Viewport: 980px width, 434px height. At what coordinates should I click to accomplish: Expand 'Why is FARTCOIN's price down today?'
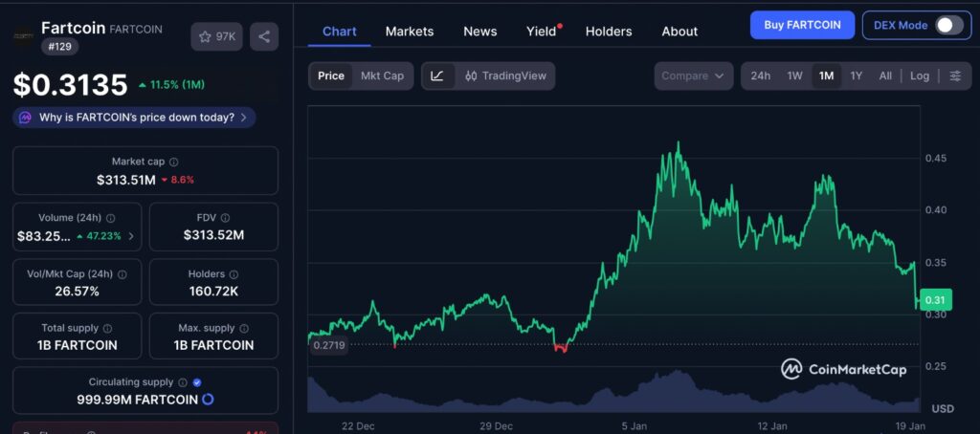point(134,118)
